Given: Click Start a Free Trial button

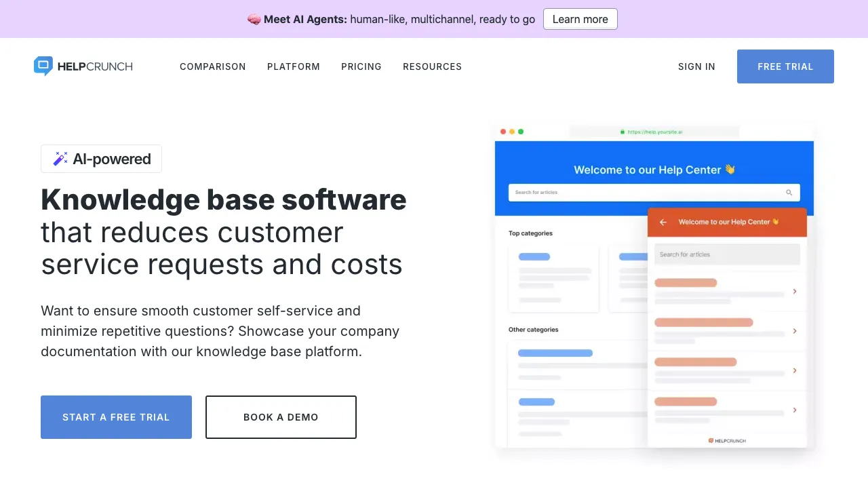Looking at the screenshot, I should (x=116, y=417).
